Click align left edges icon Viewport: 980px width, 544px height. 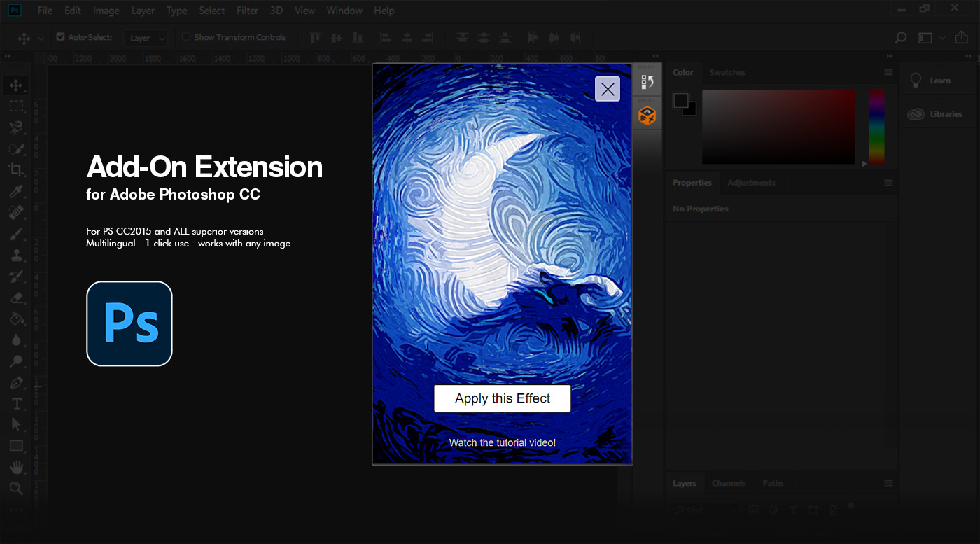pos(386,38)
